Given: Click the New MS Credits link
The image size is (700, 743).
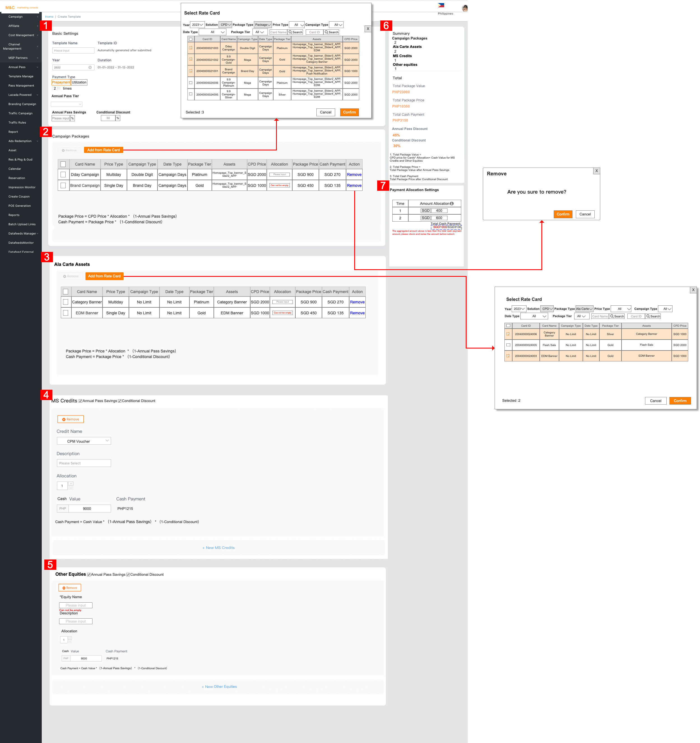Looking at the screenshot, I should pos(219,547).
